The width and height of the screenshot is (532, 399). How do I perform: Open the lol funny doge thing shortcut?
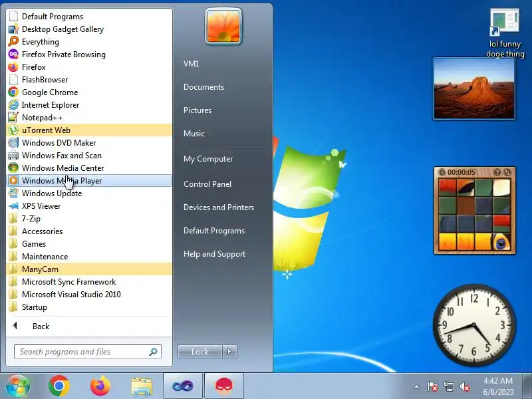tap(505, 33)
